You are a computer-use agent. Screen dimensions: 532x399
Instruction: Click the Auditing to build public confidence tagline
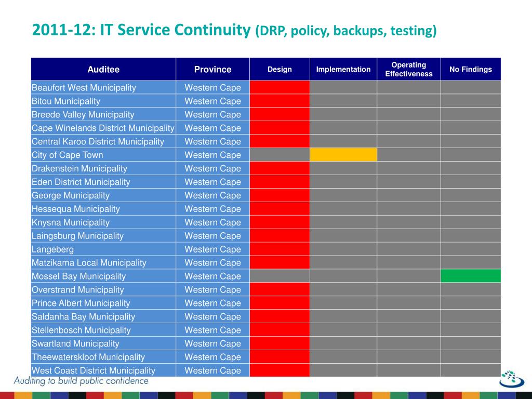pos(81,381)
